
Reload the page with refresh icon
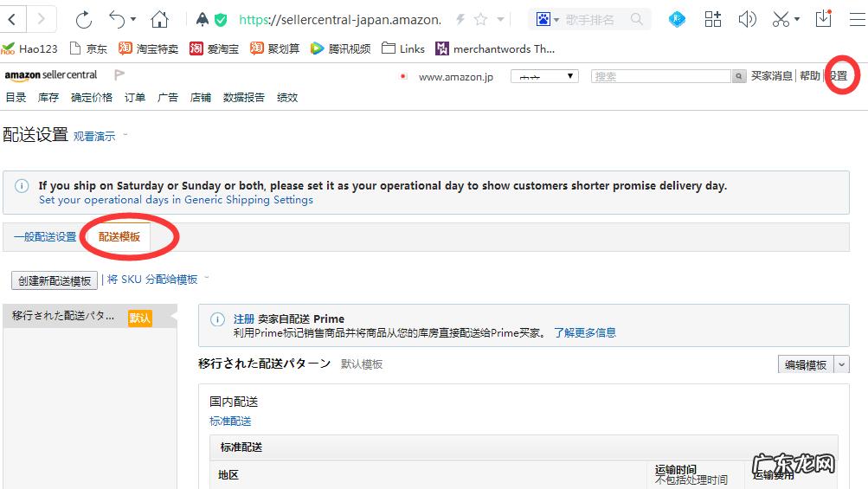pyautogui.click(x=84, y=20)
